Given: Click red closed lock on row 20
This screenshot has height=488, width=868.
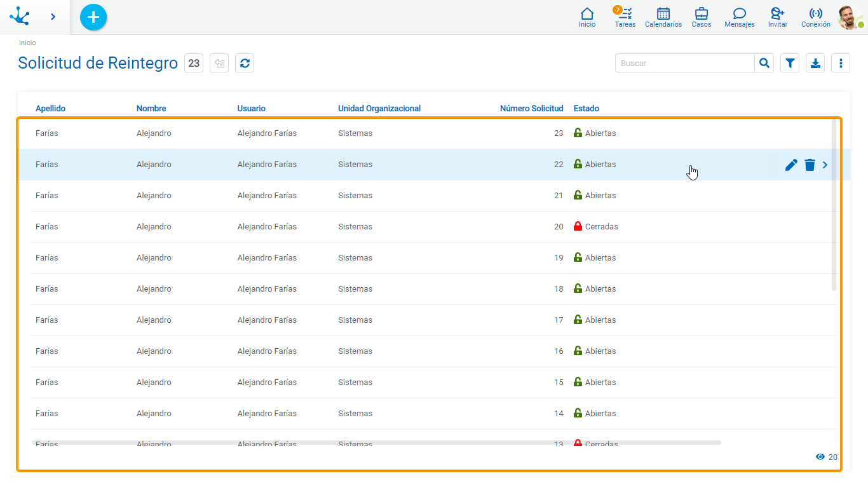Looking at the screenshot, I should (578, 226).
